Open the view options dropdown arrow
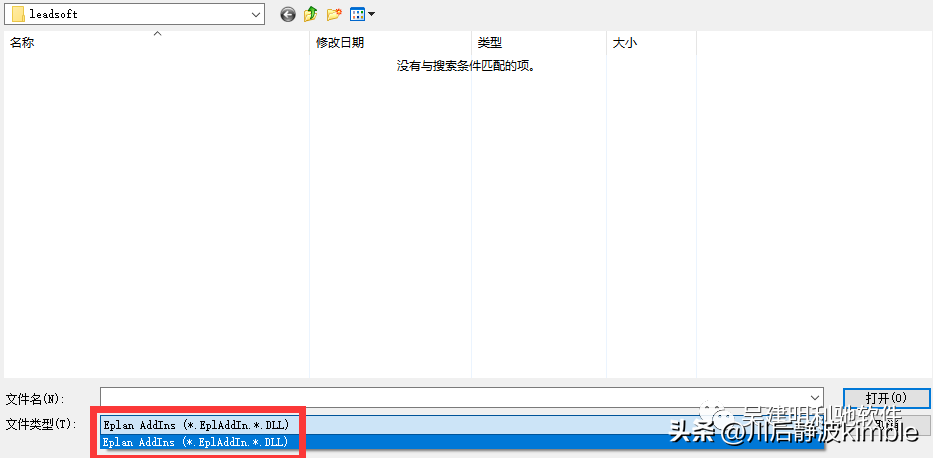 pos(372,14)
